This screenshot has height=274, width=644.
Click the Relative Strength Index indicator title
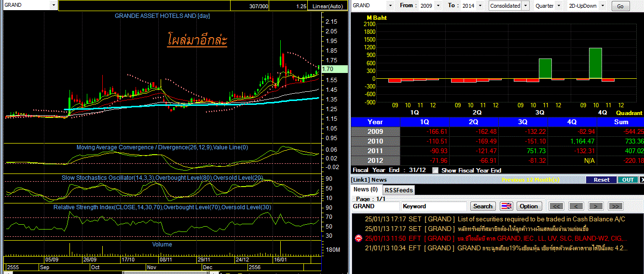click(x=162, y=207)
